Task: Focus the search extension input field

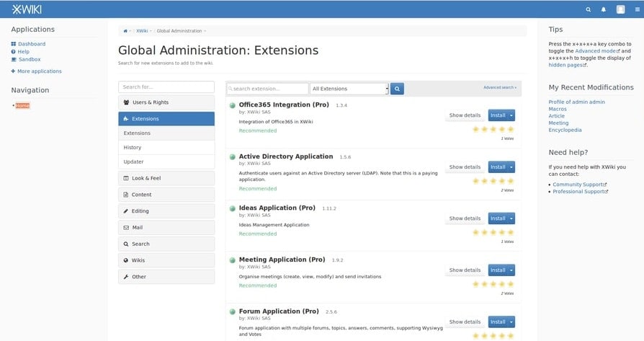Action: click(x=267, y=89)
